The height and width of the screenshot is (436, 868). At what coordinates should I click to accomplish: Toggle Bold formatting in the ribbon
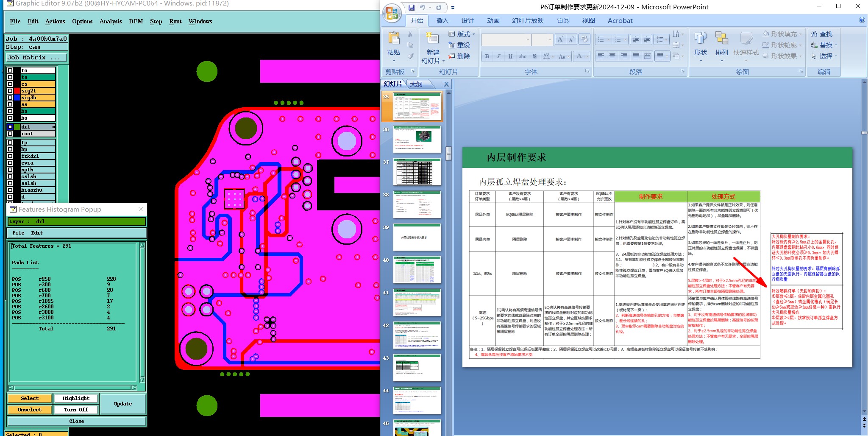pyautogui.click(x=487, y=56)
